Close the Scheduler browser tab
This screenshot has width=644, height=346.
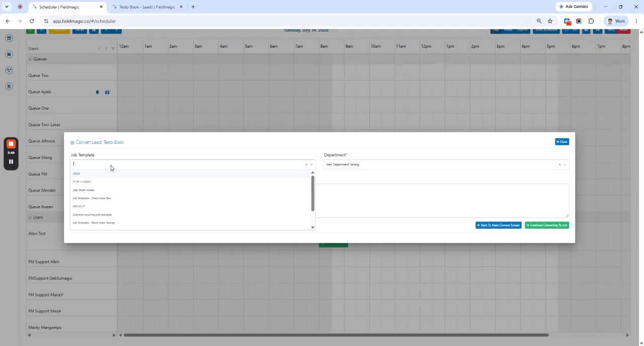pos(101,7)
